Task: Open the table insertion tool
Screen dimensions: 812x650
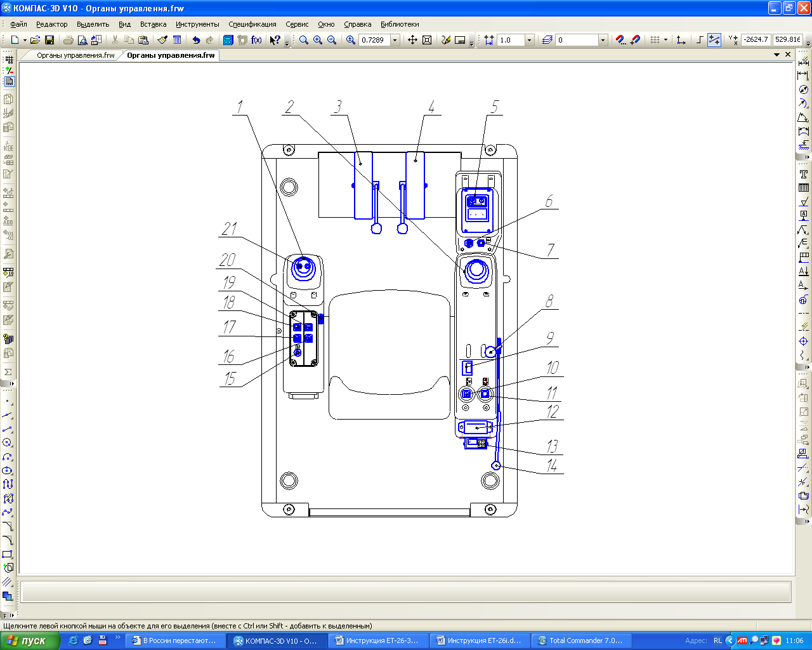Action: click(x=804, y=188)
